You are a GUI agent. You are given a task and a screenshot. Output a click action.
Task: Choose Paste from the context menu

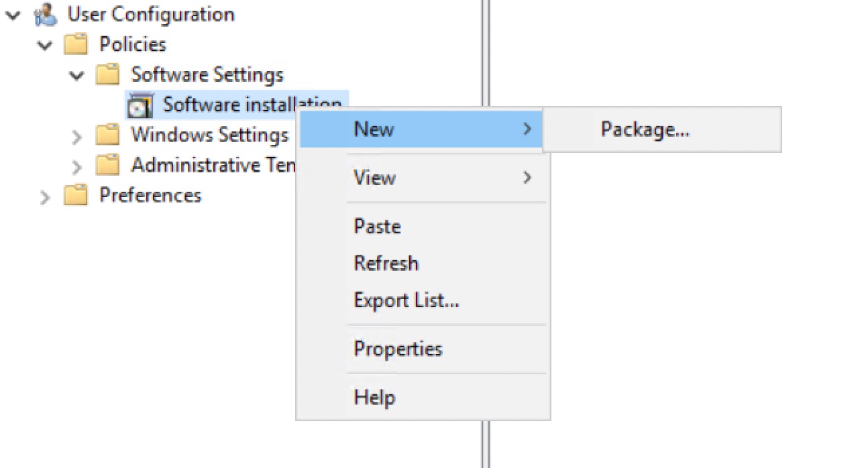(x=377, y=227)
